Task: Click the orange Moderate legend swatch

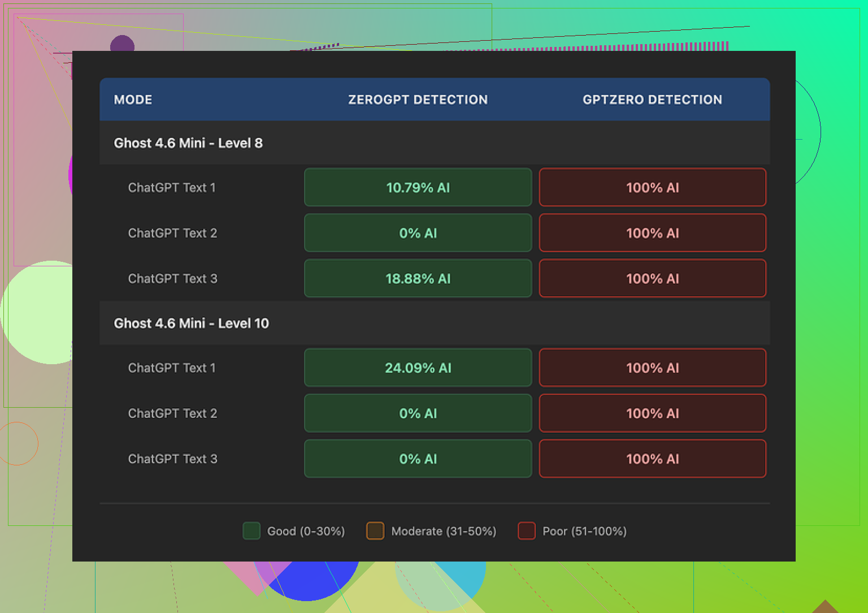Action: 375,531
